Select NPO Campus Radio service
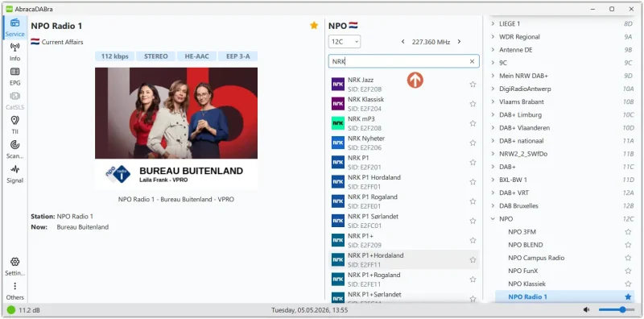644x319 pixels. coord(536,258)
